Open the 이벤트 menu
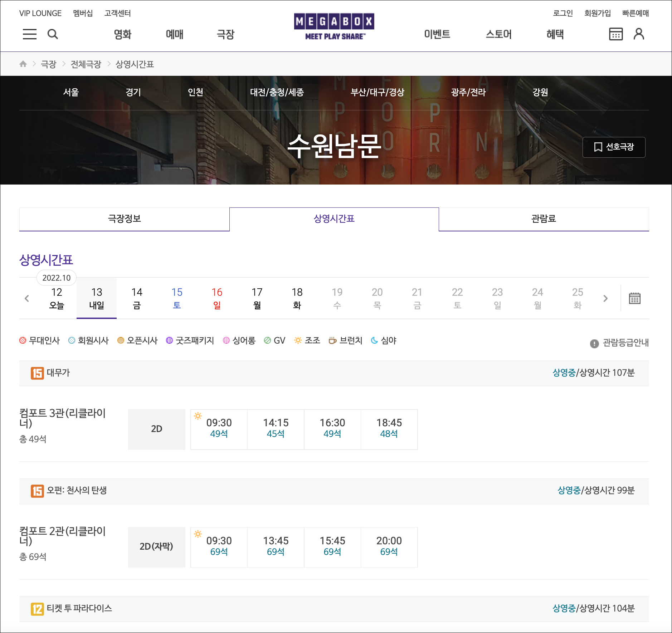Viewport: 672px width, 633px height. 437,34
